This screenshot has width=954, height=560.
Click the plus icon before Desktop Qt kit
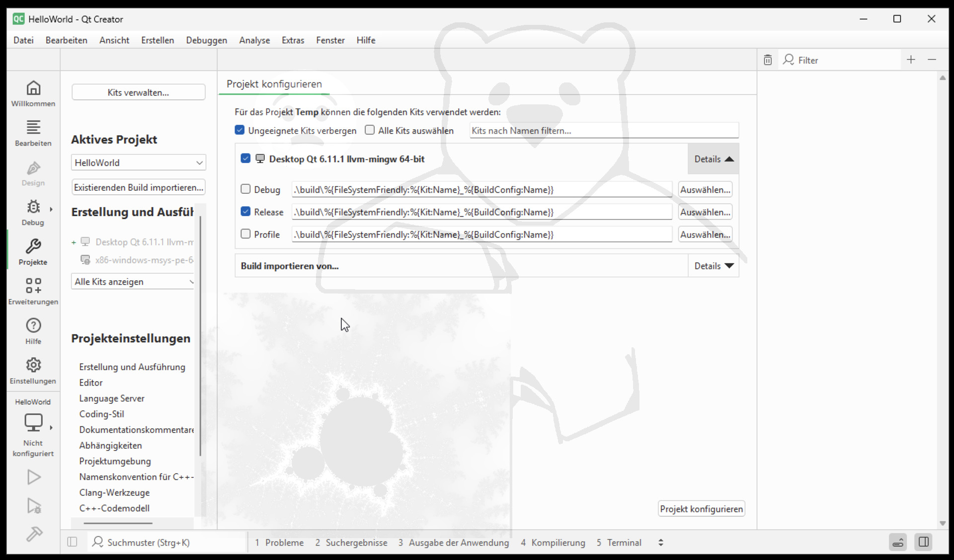74,242
